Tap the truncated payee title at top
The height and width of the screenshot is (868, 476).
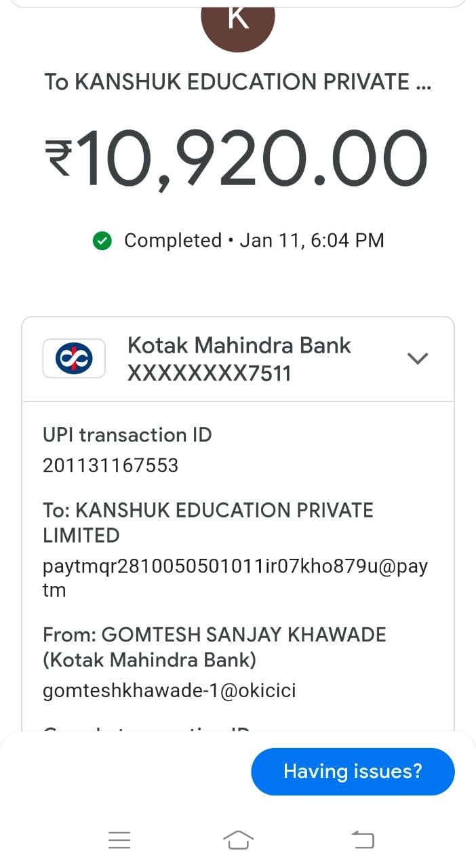tap(238, 82)
